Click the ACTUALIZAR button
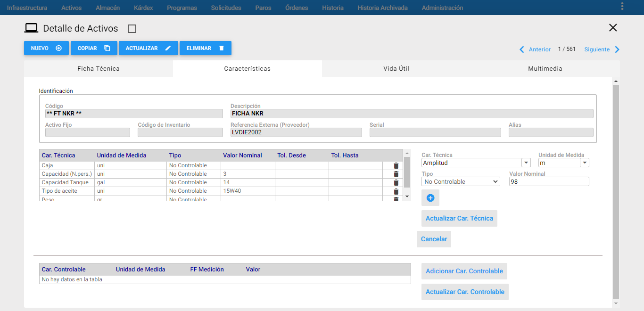This screenshot has width=644, height=311. pyautogui.click(x=149, y=48)
